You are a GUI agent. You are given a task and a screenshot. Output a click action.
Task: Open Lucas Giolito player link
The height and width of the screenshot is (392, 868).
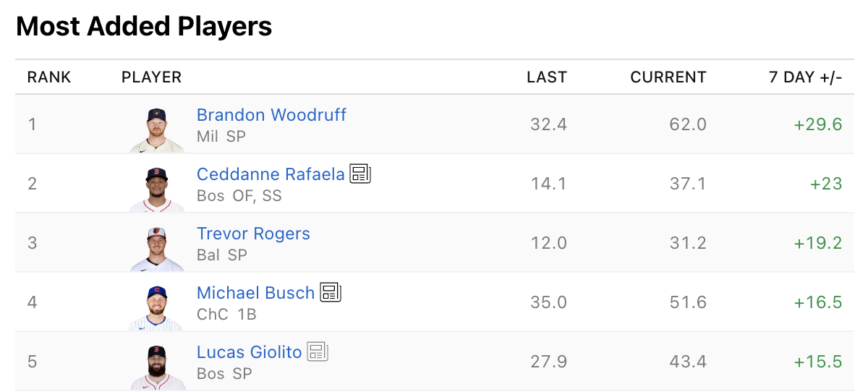point(249,352)
